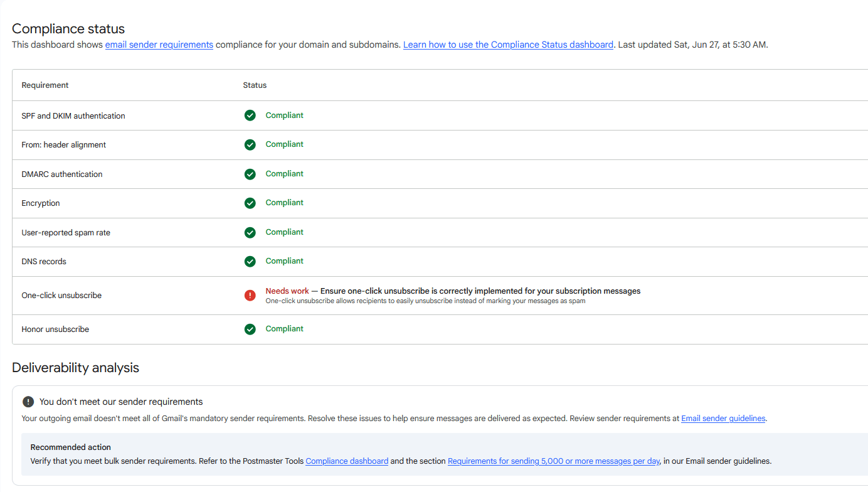Click the Your outgoing email doesn't meet requirements sentence
Image resolution: width=868 pixels, height=492 pixels.
[x=164, y=418]
